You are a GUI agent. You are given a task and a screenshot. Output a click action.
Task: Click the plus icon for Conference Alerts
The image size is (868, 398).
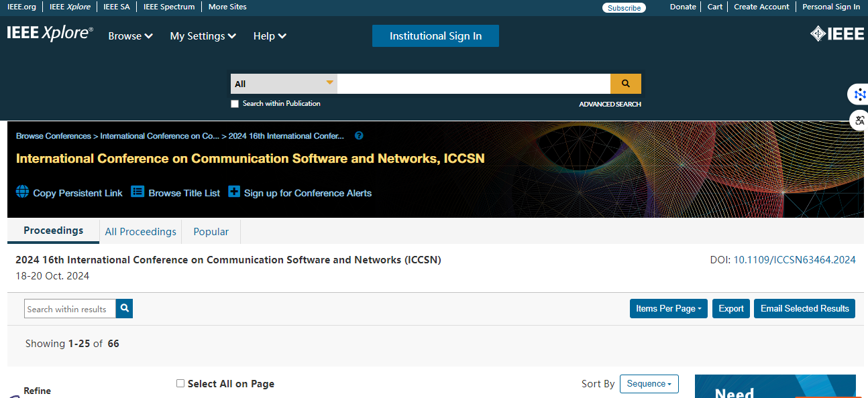tap(234, 192)
